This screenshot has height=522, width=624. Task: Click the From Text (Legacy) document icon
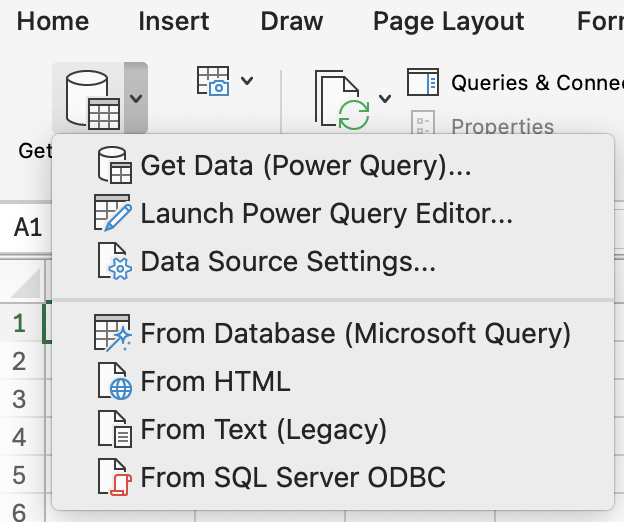115,429
